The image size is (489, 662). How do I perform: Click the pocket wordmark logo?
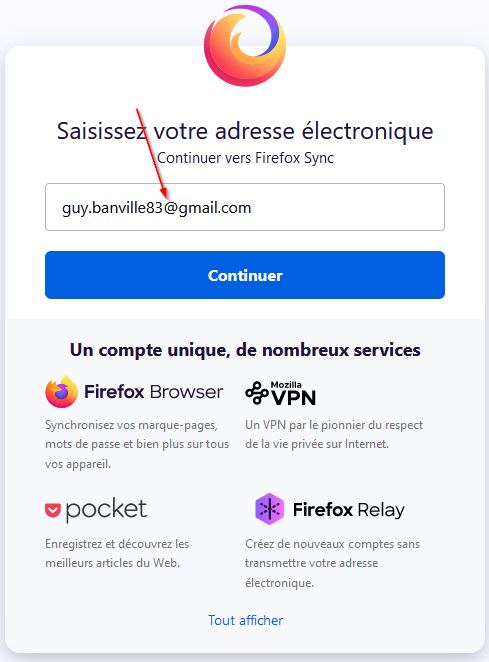106,510
